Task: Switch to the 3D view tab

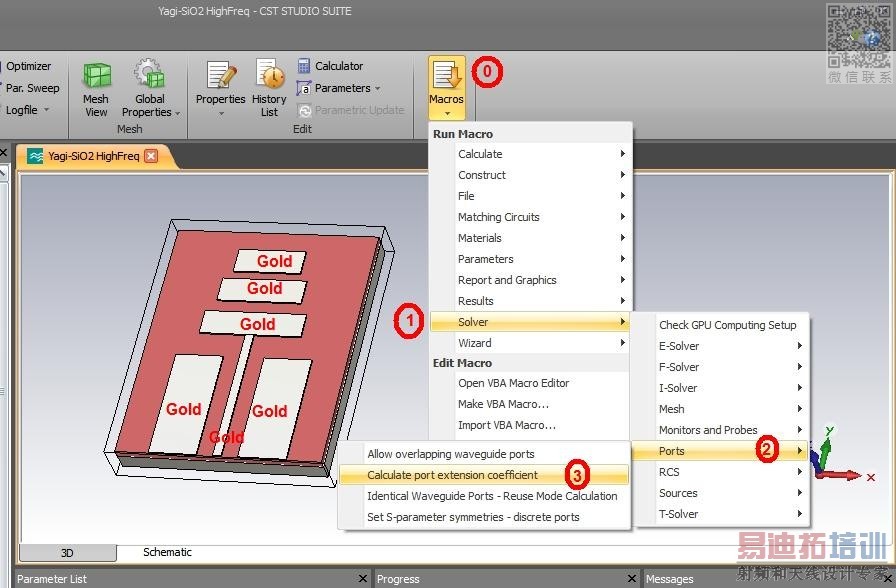Action: click(x=67, y=553)
